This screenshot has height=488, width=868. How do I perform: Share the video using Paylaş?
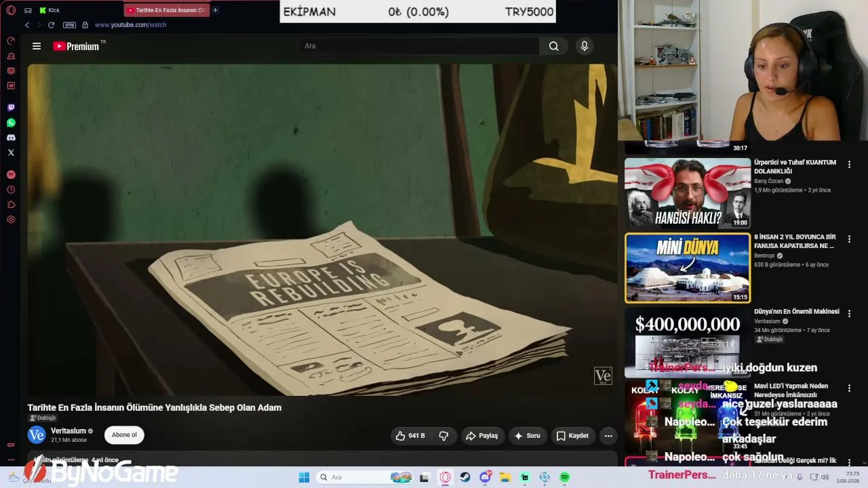pos(481,436)
